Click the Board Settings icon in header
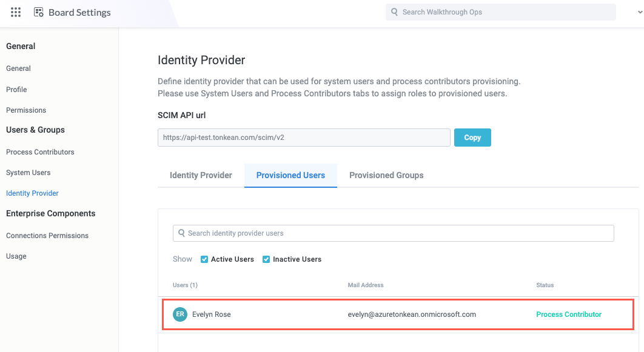Viewport: 644px width, 352px height. click(x=39, y=12)
